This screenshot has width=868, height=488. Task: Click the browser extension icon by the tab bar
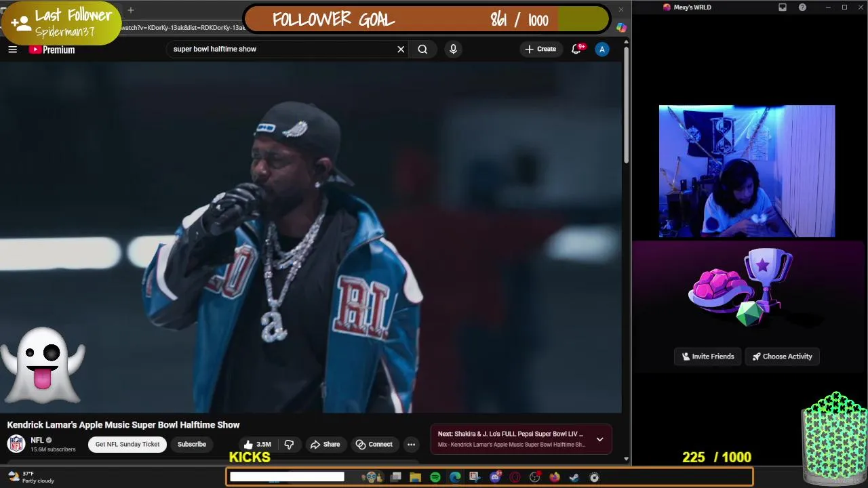[x=621, y=28]
